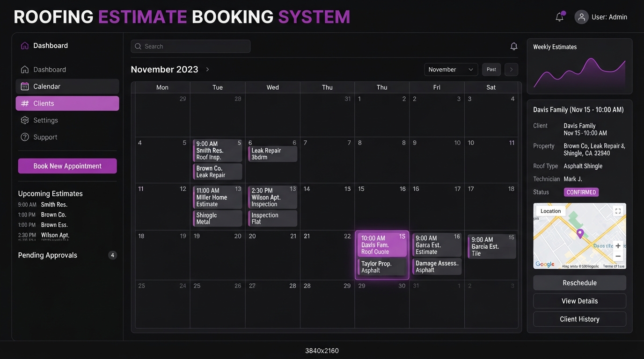This screenshot has height=359, width=644.
Task: Click the Past button
Action: pyautogui.click(x=491, y=70)
